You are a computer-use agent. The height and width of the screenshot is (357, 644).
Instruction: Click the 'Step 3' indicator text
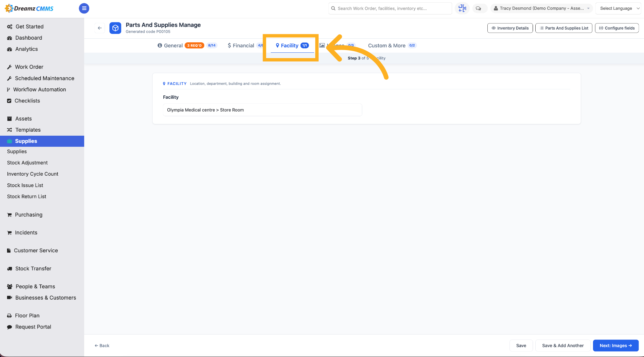coord(354,58)
